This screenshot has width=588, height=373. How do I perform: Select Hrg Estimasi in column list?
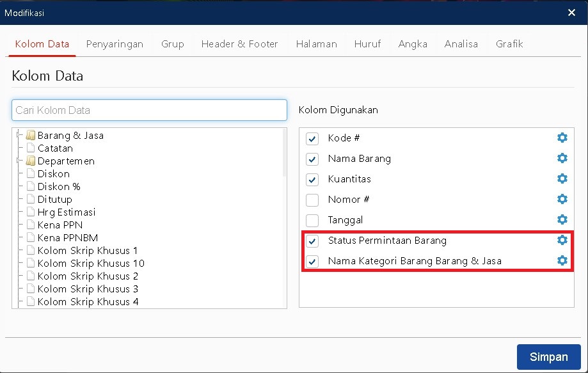(67, 212)
